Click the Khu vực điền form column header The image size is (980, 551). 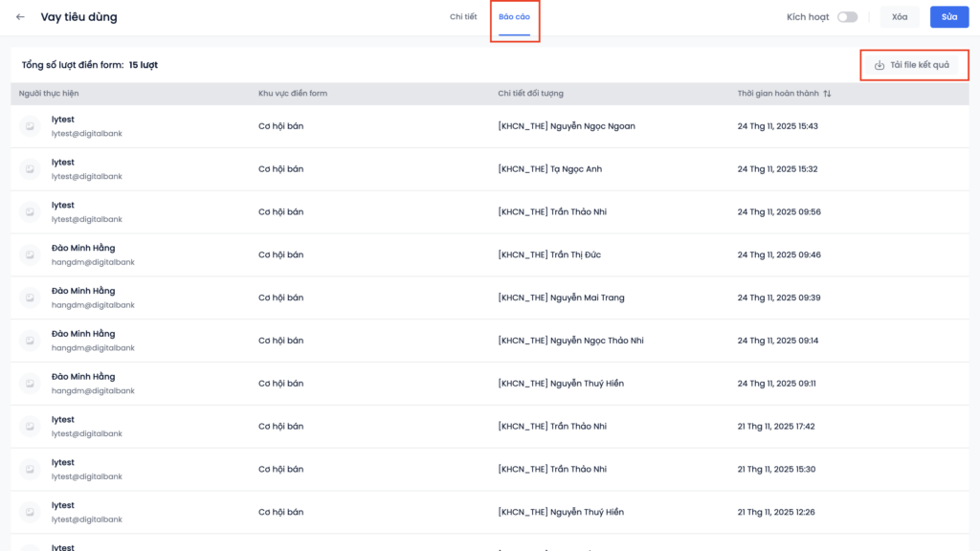pyautogui.click(x=293, y=94)
